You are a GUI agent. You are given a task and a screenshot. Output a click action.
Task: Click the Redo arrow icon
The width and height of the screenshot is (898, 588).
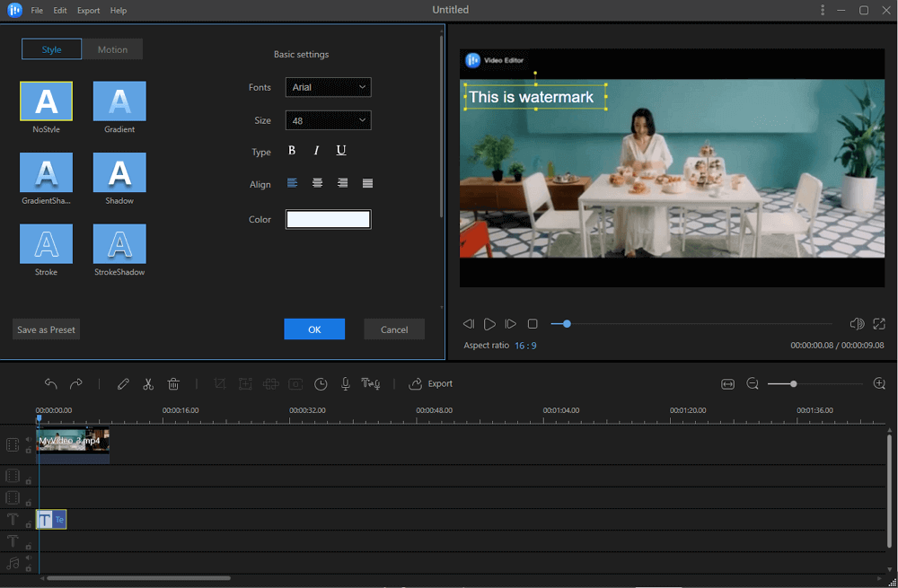click(76, 383)
